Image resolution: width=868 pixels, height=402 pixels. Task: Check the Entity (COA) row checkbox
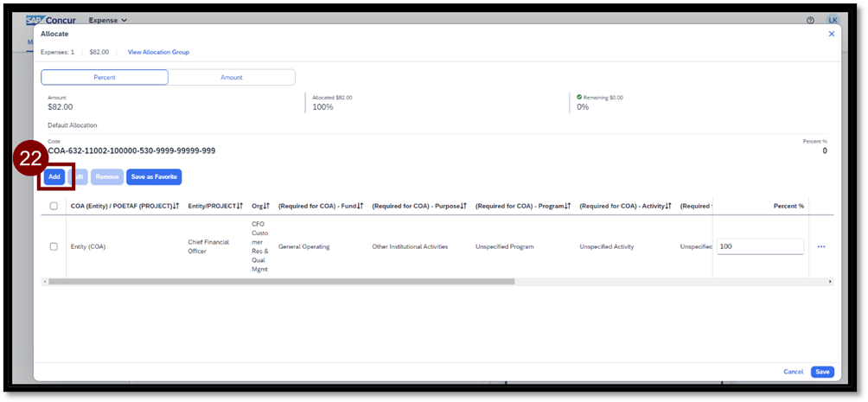(x=54, y=247)
